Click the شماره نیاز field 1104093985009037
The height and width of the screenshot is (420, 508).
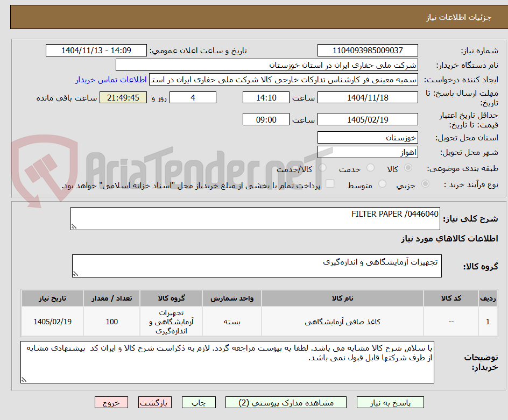(368, 51)
